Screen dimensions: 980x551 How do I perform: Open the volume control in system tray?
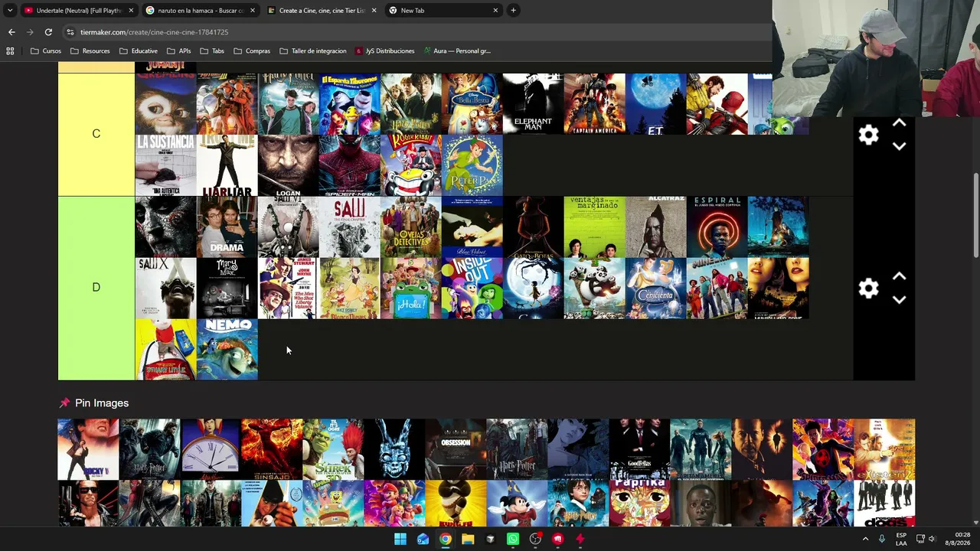[x=932, y=539]
